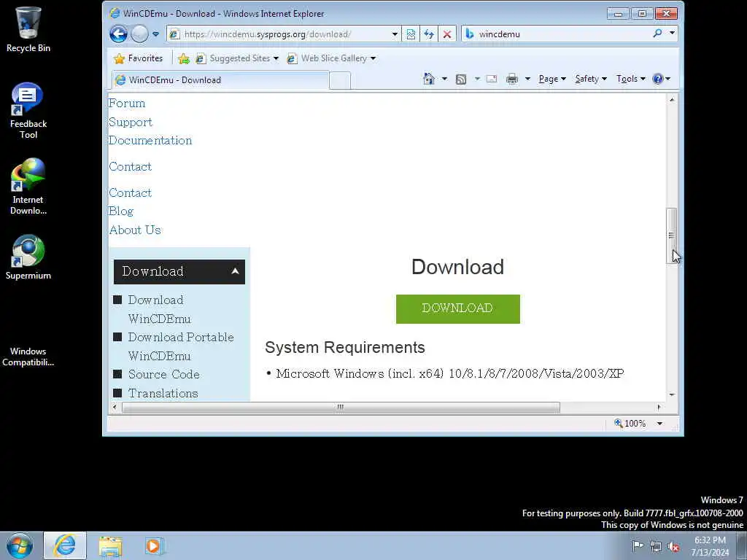Click the horizontal scrollbar right arrow
This screenshot has height=560, width=747.
[659, 407]
